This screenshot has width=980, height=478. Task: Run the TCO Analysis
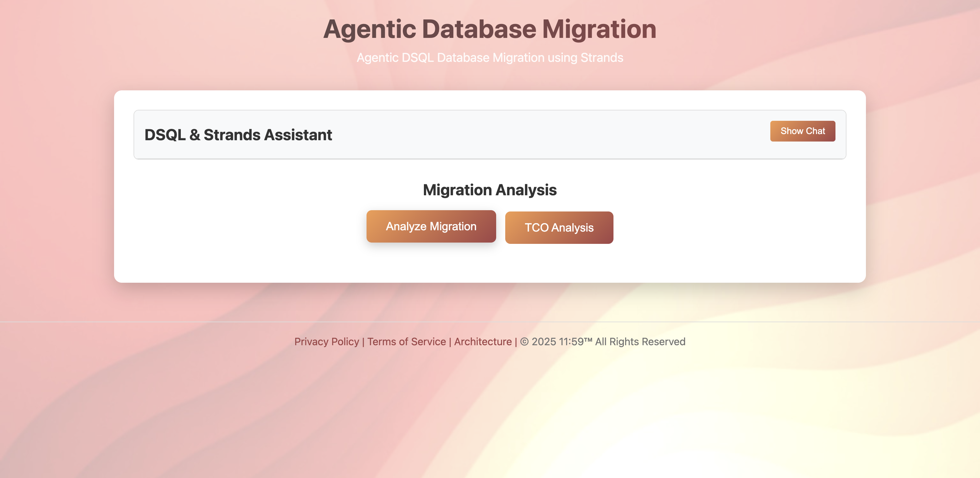pyautogui.click(x=559, y=227)
